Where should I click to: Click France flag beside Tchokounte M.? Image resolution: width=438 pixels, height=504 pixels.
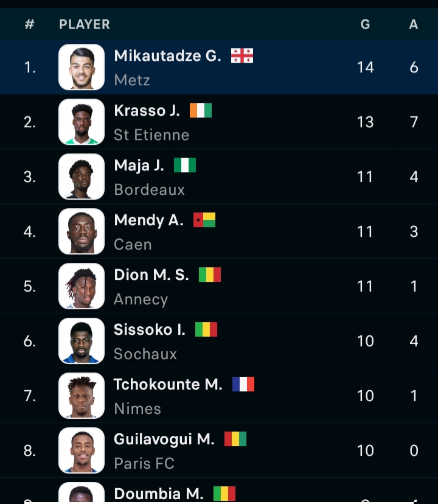243,385
